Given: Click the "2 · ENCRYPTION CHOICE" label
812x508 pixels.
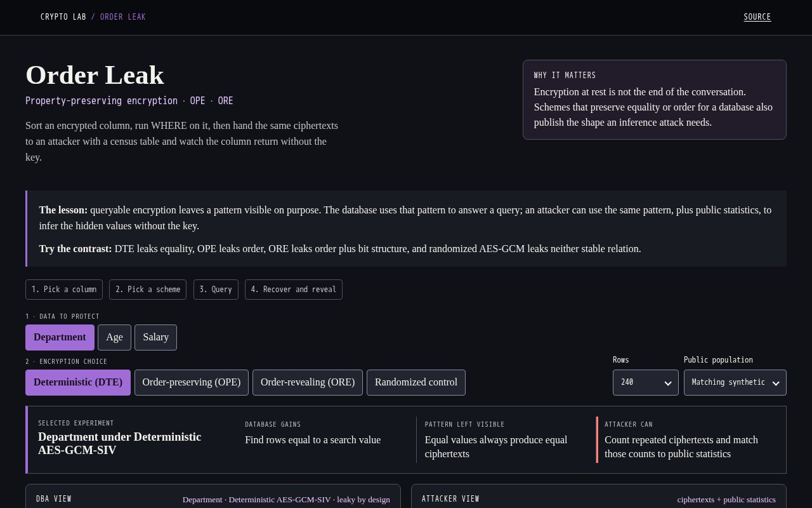Looking at the screenshot, I should [x=67, y=361].
